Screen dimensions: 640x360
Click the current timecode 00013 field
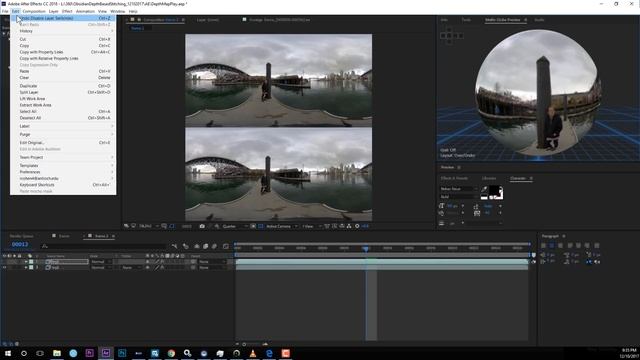(20, 244)
